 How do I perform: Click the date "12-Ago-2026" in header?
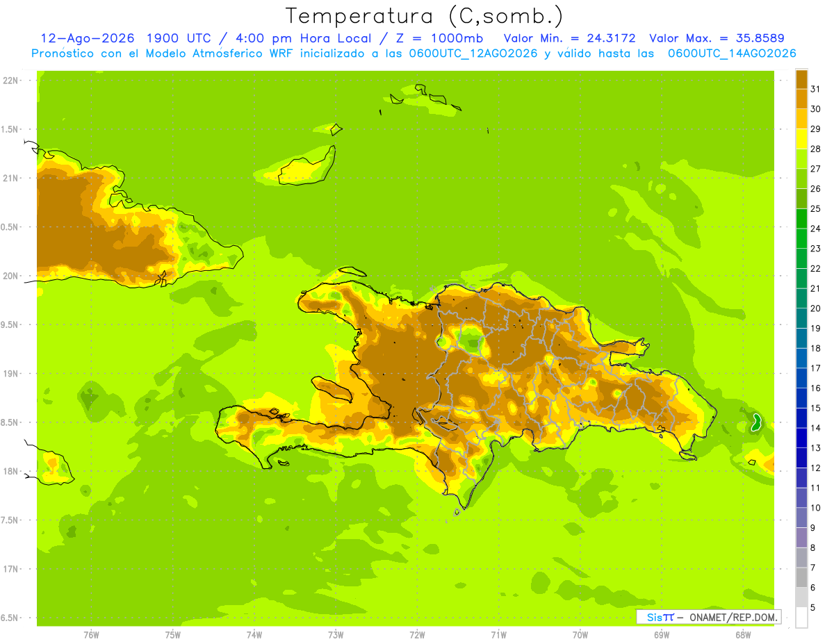click(x=87, y=38)
